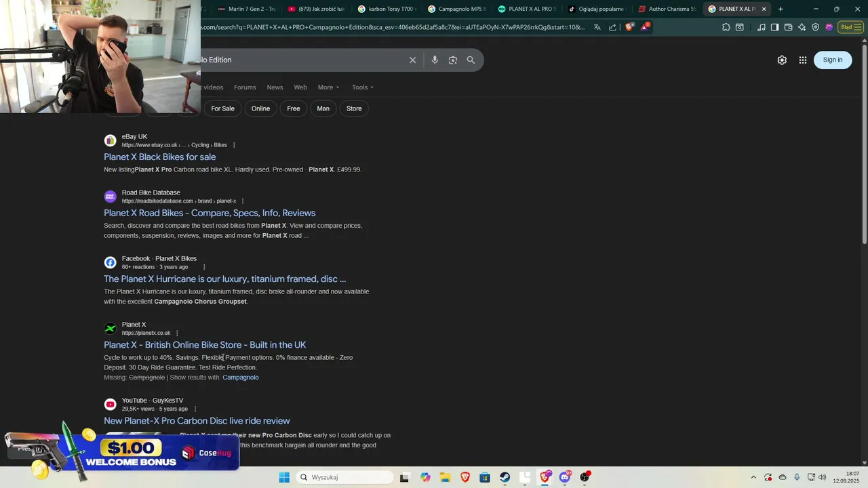Start voice search with microphone icon
The image size is (868, 488).
point(435,60)
